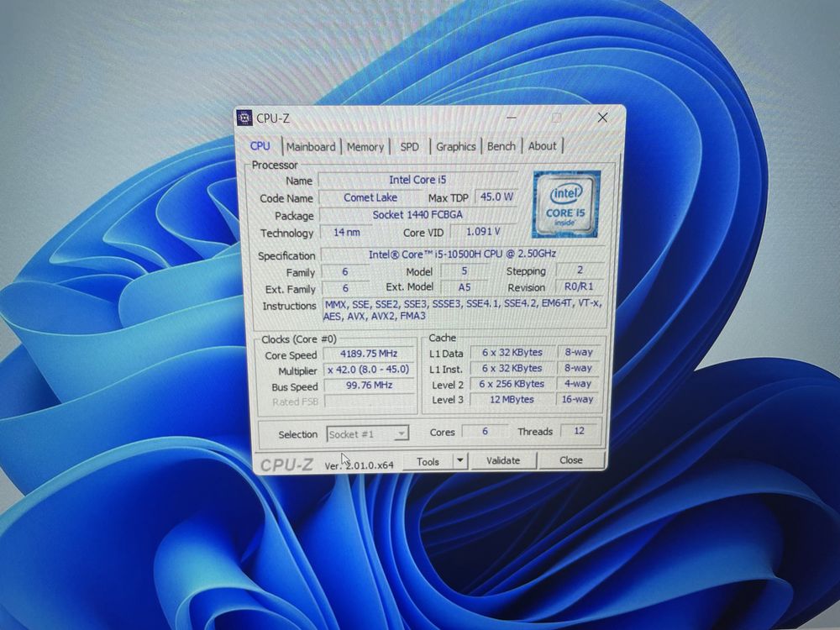Click the Multiplier value 'x 42.0 (8.0 - 45.0)'
The width and height of the screenshot is (840, 630).
click(369, 369)
